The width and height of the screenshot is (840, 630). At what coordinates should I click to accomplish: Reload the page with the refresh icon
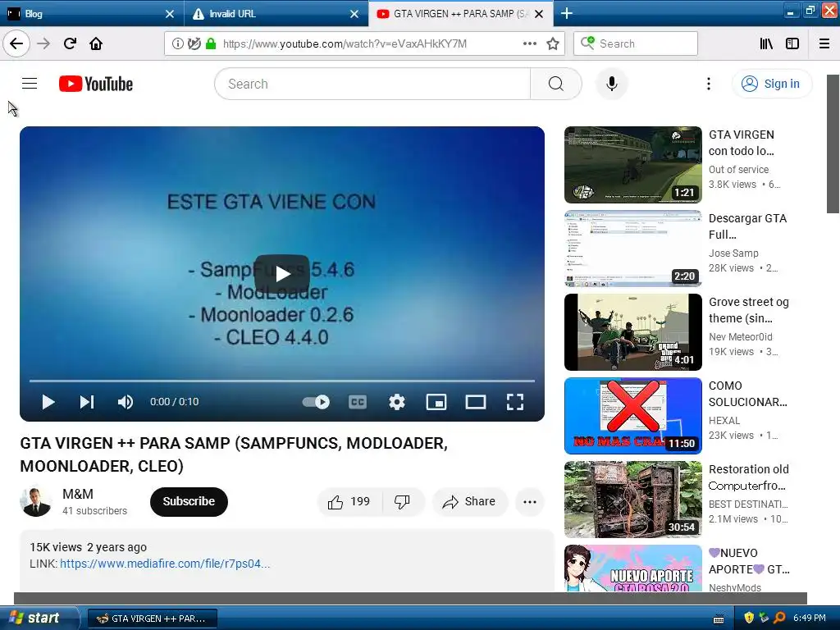click(x=70, y=43)
